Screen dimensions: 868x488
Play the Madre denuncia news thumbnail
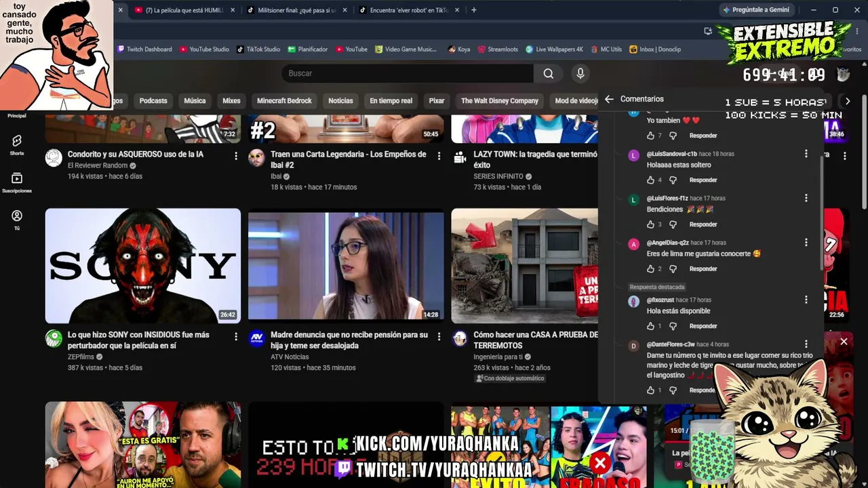[346, 266]
